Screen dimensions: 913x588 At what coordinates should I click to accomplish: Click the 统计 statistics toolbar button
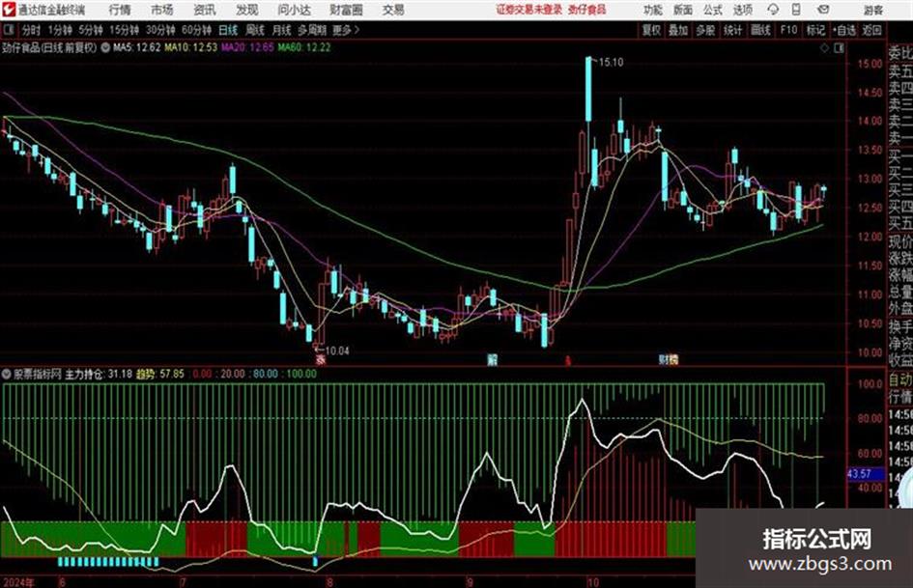click(732, 30)
